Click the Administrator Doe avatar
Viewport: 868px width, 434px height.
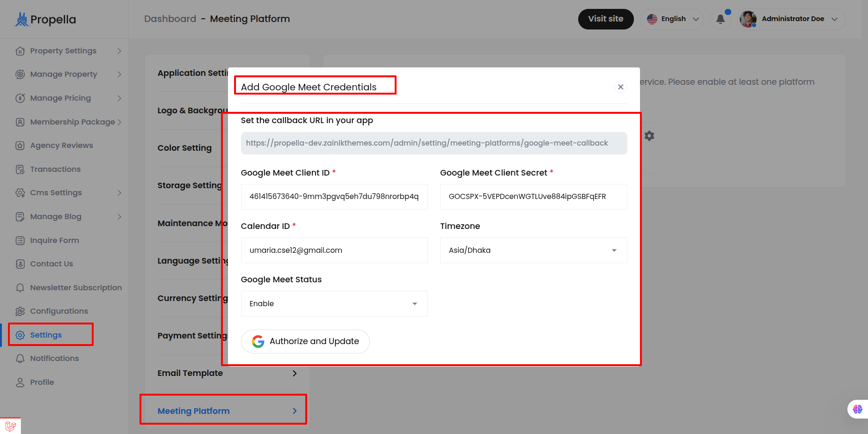748,19
